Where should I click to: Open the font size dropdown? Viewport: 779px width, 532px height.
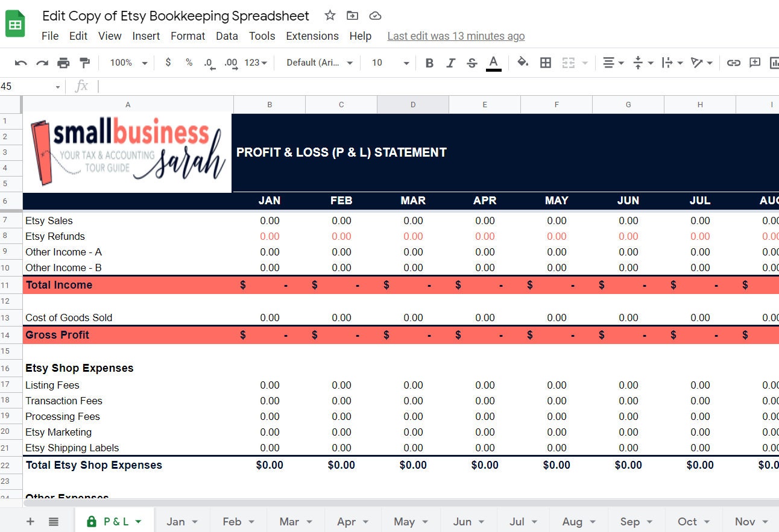click(390, 63)
